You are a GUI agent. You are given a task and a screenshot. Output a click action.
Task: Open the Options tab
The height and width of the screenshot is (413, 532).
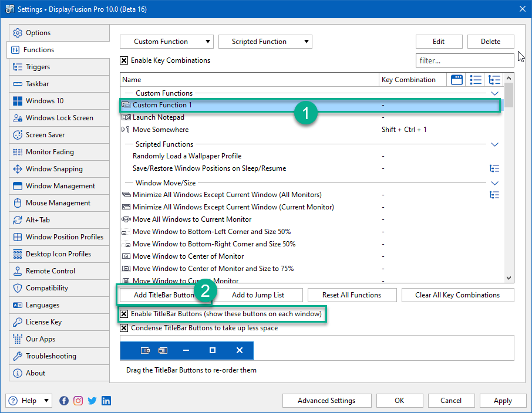coord(59,33)
